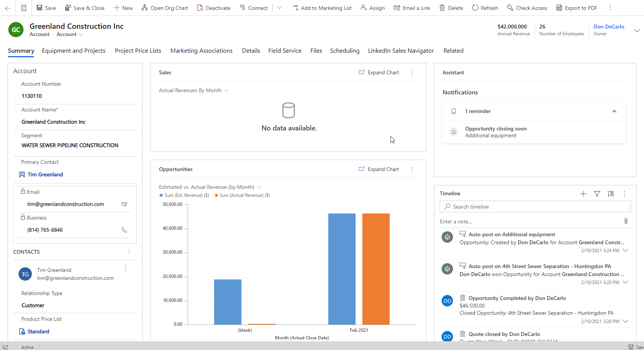The image size is (644, 350).
Task: Click the Sum (Actual Revenue) legend marker
Action: pyautogui.click(x=216, y=195)
